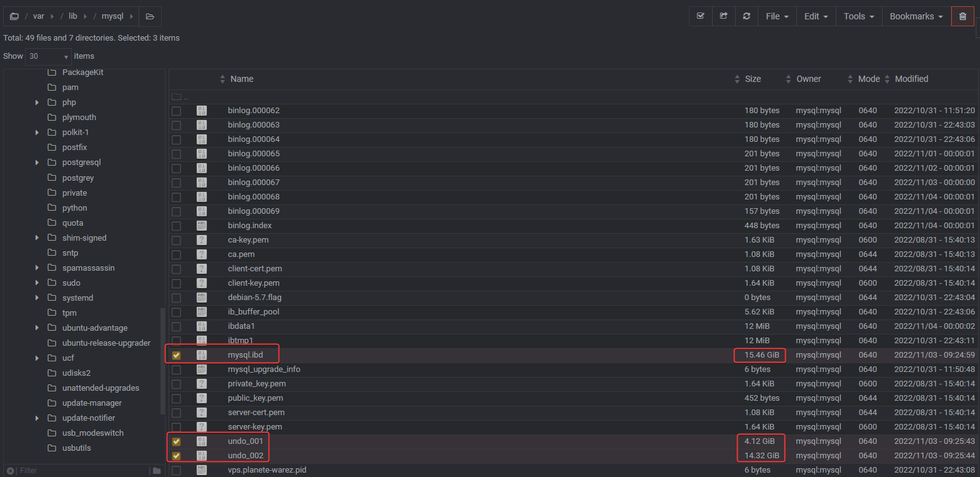
Task: Open the Show items count dropdown
Action: pyautogui.click(x=48, y=56)
